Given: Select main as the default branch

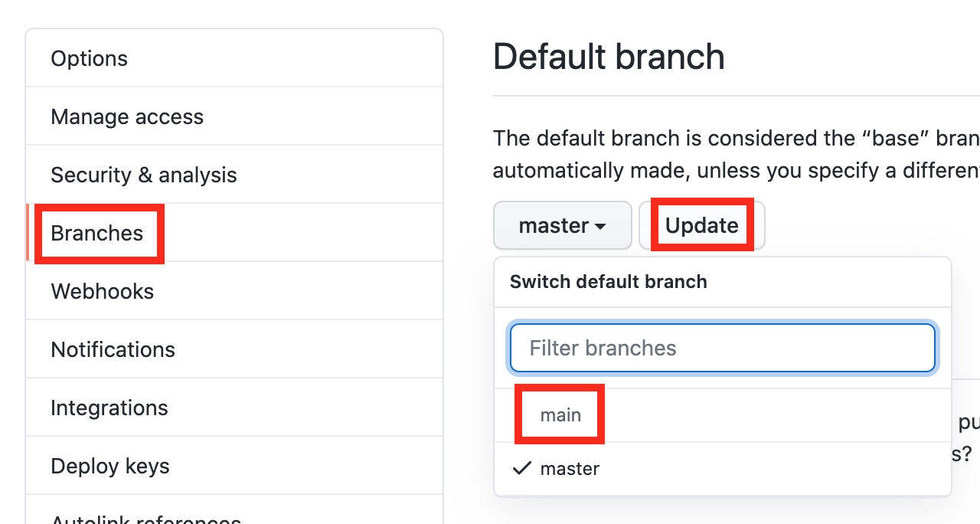Looking at the screenshot, I should (x=560, y=414).
